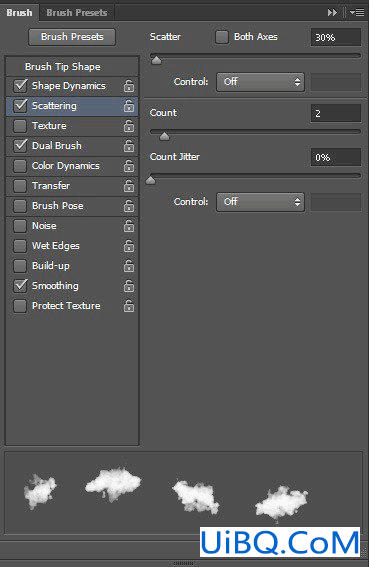Enable the Transfer checkbox
Viewport: 370px width, 567px height.
[x=20, y=186]
